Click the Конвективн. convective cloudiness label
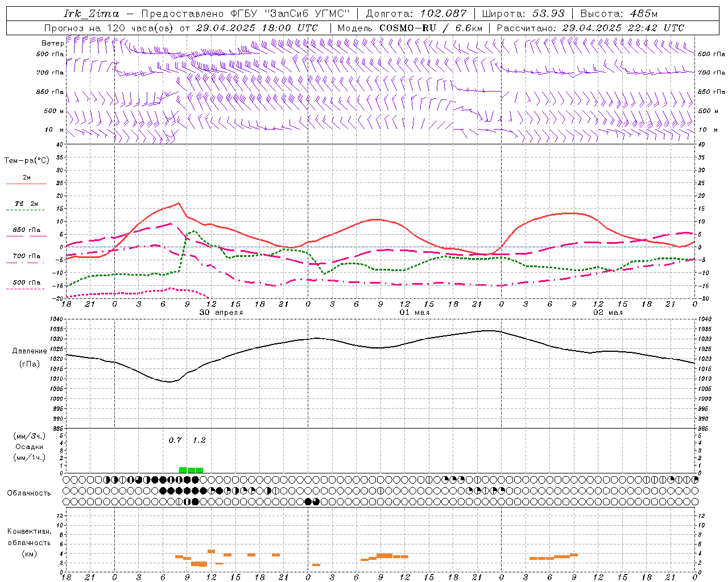The height and width of the screenshot is (582, 728). tap(29, 531)
